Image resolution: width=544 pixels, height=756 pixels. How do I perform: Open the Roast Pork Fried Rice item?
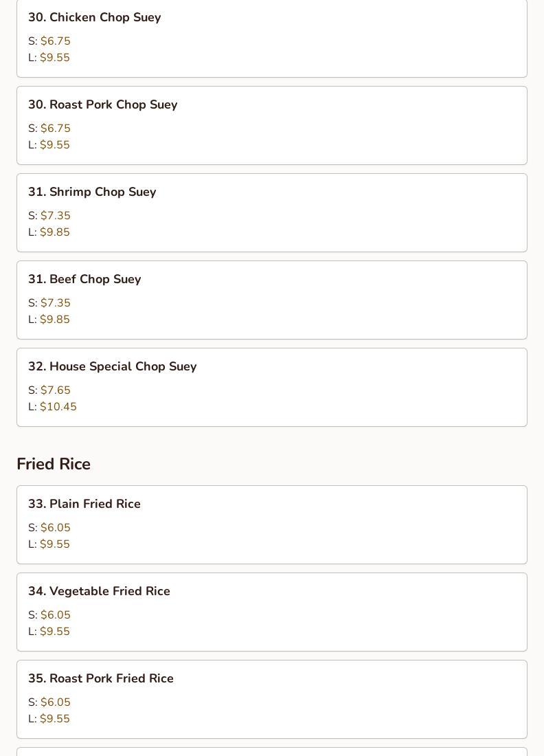click(x=101, y=678)
